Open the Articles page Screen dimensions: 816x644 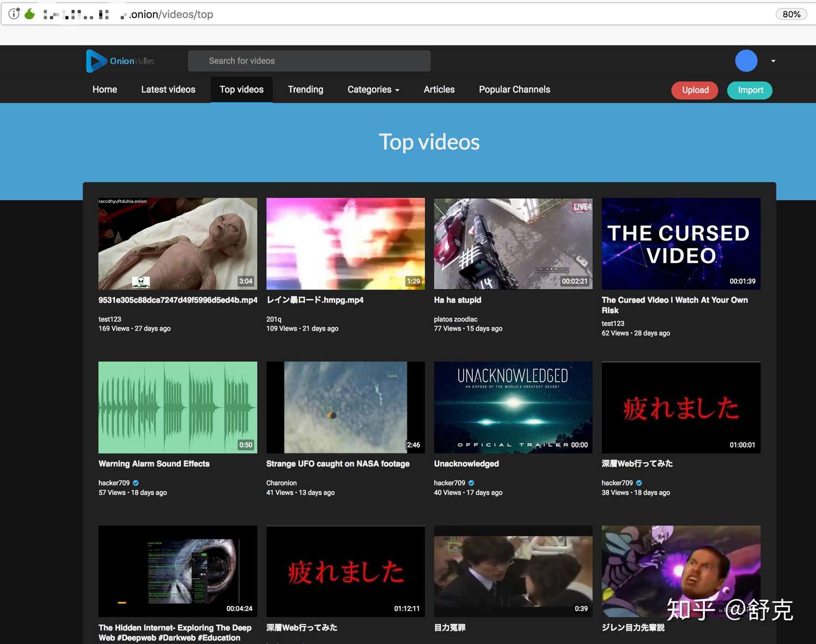pyautogui.click(x=439, y=89)
